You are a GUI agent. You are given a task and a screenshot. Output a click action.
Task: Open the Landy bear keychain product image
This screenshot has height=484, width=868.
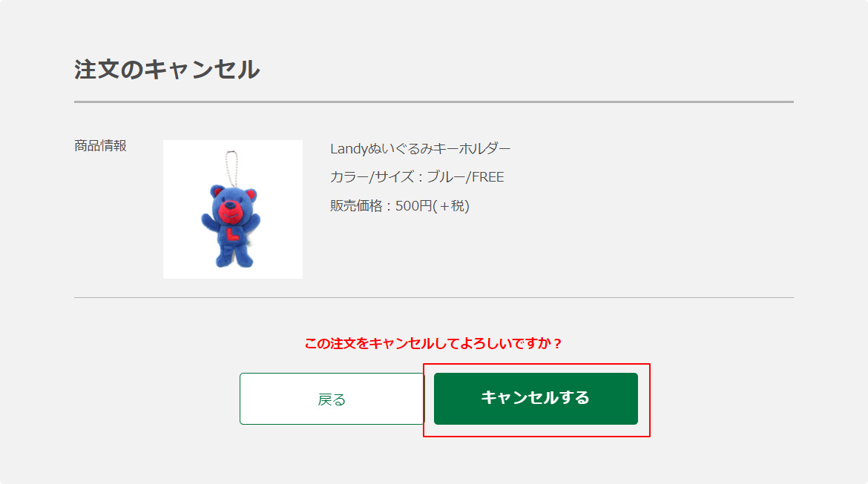(232, 209)
